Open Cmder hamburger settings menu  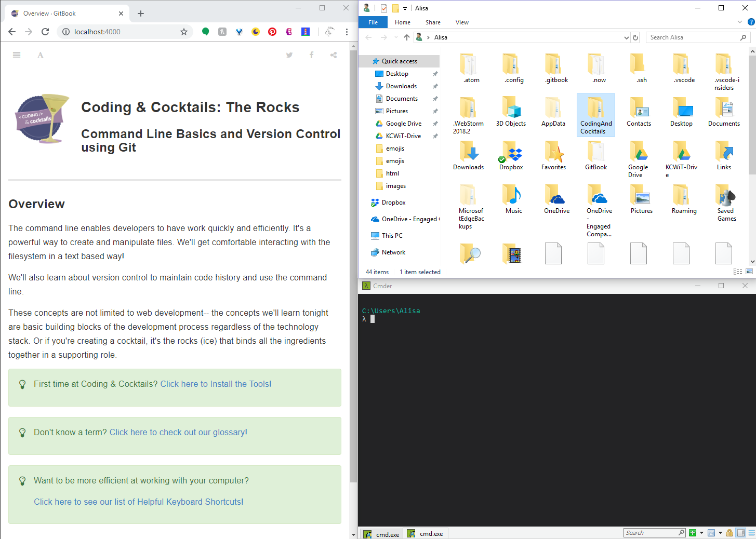[751, 533]
